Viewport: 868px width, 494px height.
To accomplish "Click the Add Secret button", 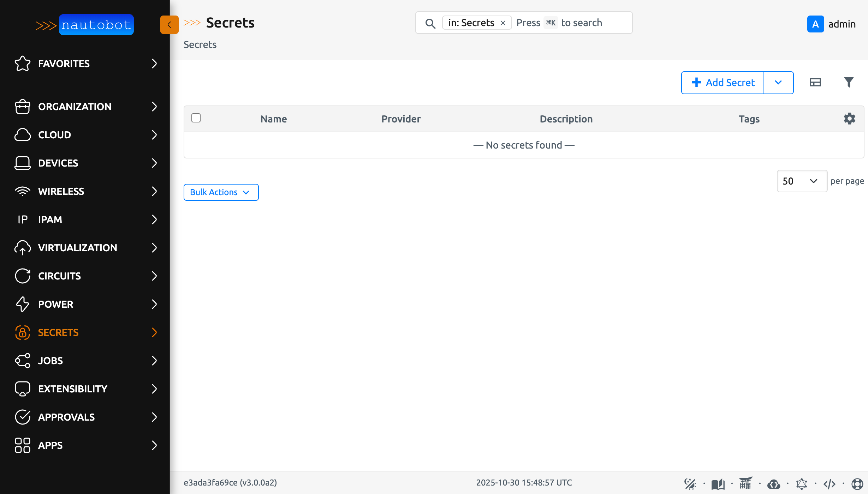I will 722,82.
